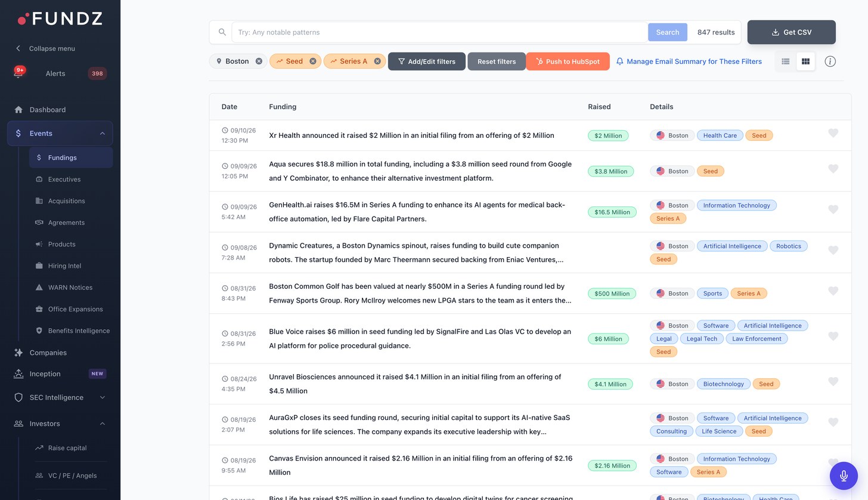
Task: Click the Consulting tag
Action: pos(671,431)
